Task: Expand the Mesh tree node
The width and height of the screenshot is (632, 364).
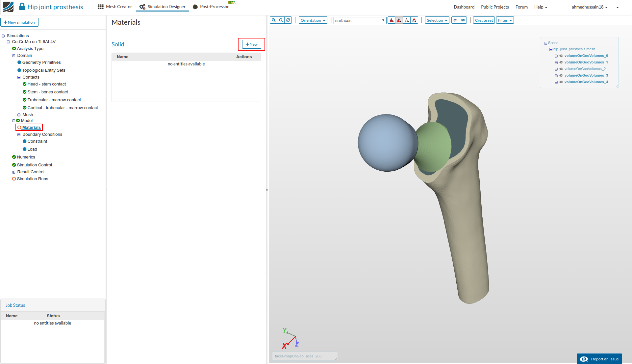Action: tap(19, 115)
